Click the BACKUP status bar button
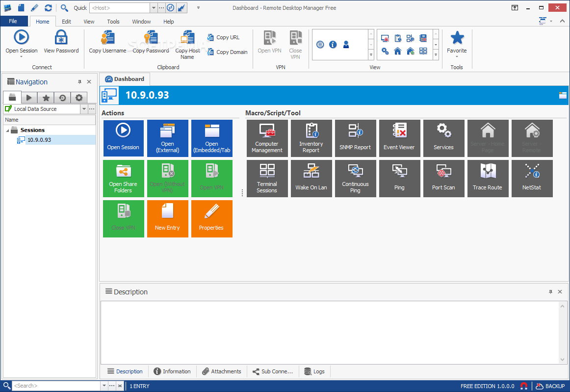Image resolution: width=570 pixels, height=392 pixels. pyautogui.click(x=550, y=386)
